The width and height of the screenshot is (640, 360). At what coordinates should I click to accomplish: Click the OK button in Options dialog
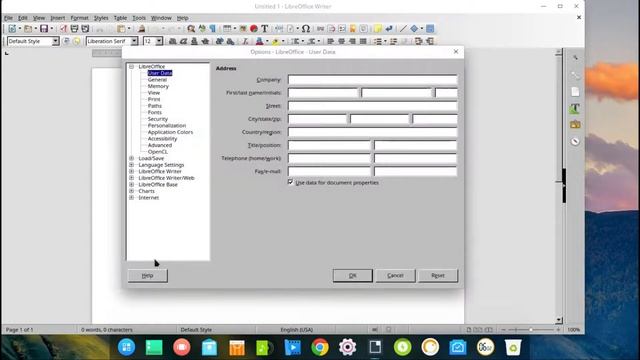tap(353, 276)
